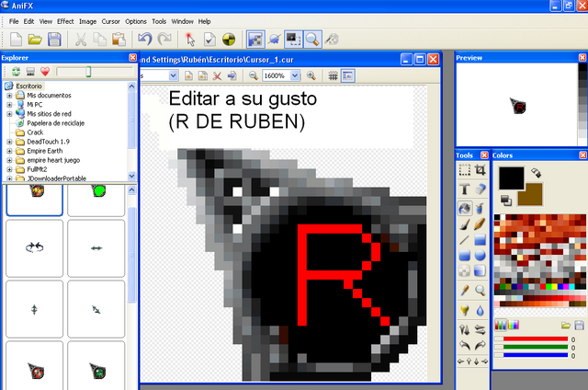Viewport: 588px width, 390px height.
Task: Open the File menu
Action: click(x=14, y=21)
